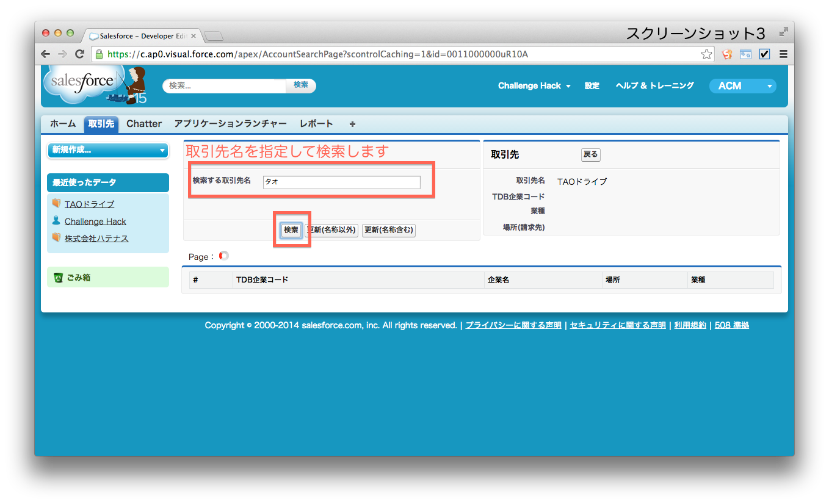The height and width of the screenshot is (504, 829).
Task: Click the Challenge Hack user icon
Action: click(56, 220)
